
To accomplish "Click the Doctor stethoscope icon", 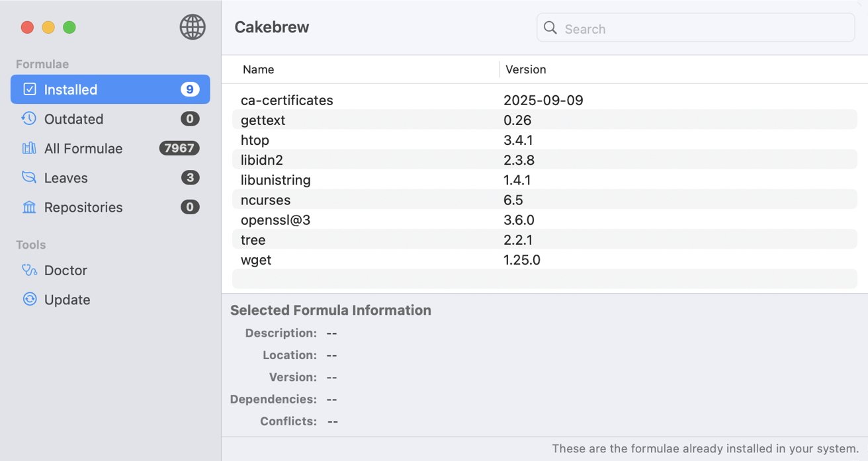I will click(28, 270).
